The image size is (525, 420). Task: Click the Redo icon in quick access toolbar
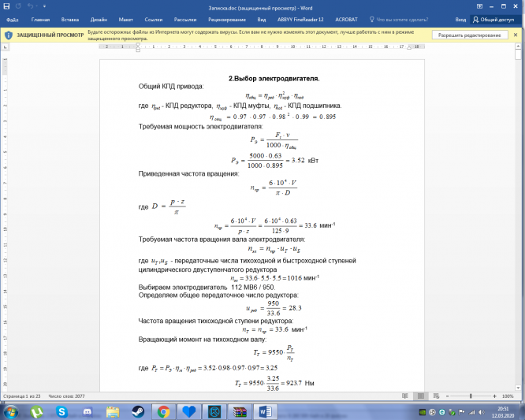18,6
